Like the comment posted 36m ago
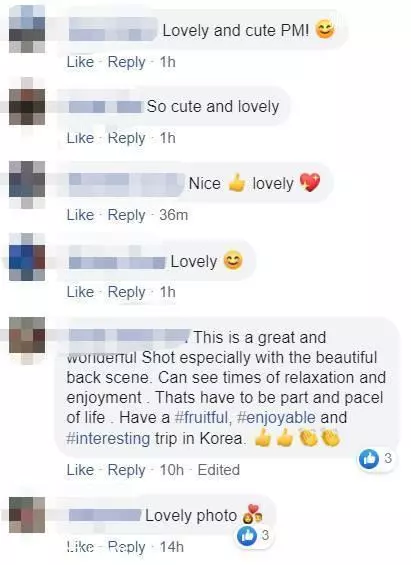Image resolution: width=411 pixels, height=565 pixels. [x=80, y=215]
